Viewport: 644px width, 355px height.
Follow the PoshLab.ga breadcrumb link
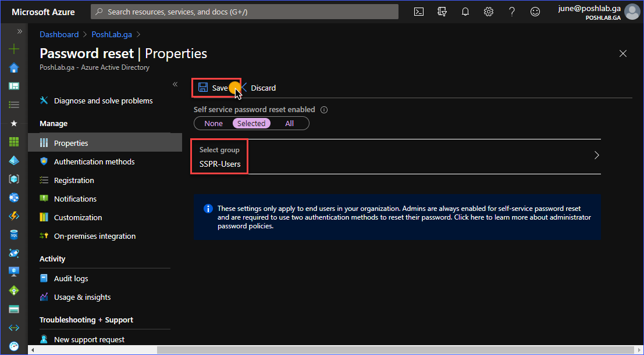pos(112,34)
